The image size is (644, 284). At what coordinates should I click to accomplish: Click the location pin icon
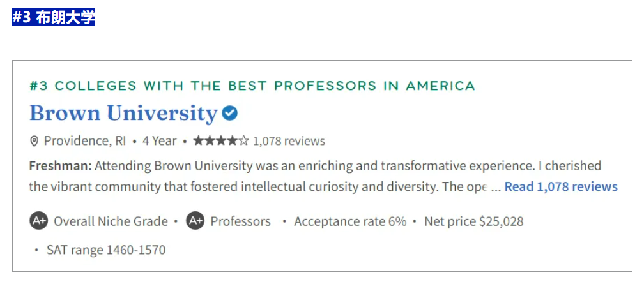(34, 141)
